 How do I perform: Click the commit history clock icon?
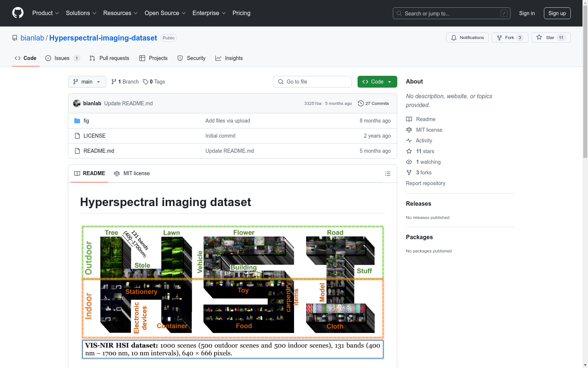[x=361, y=103]
